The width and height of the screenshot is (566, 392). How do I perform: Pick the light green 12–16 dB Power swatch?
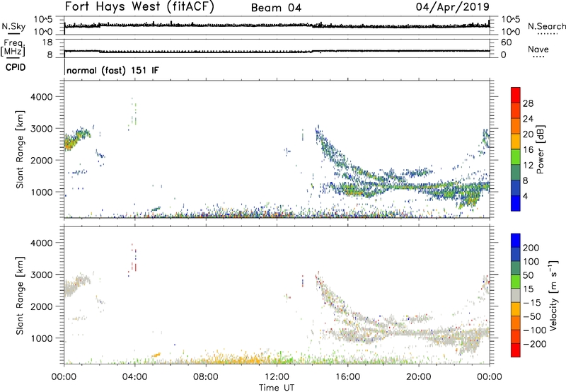pyautogui.click(x=516, y=157)
